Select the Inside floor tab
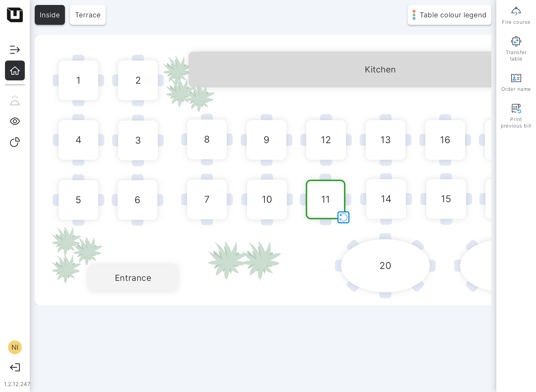Screen dimensions: 536x392 (50, 15)
